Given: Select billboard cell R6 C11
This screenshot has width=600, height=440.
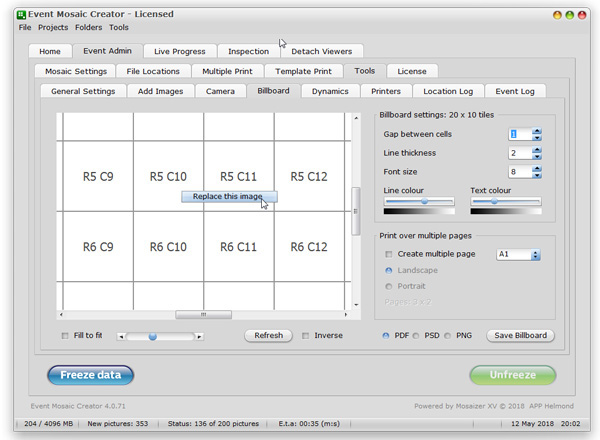Looking at the screenshot, I should (x=238, y=247).
